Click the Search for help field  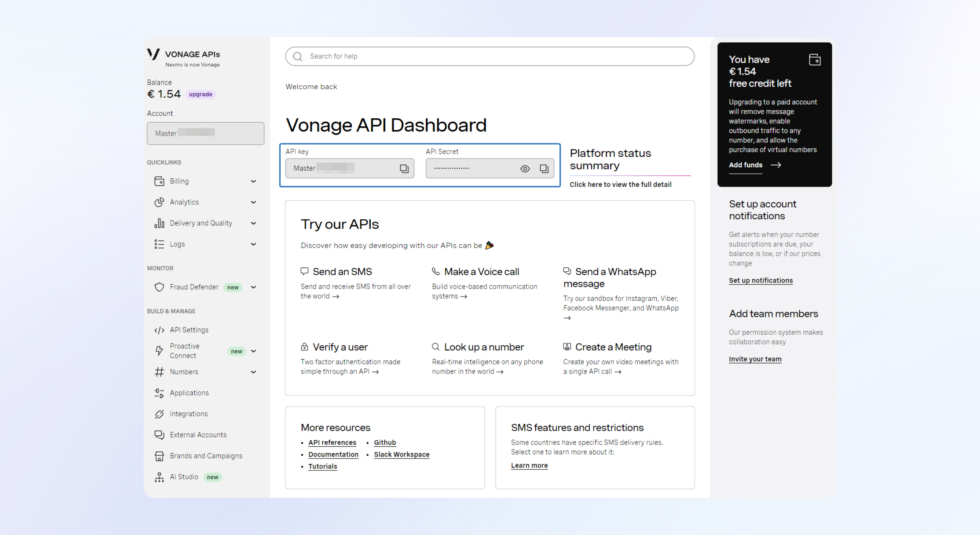pyautogui.click(x=490, y=57)
